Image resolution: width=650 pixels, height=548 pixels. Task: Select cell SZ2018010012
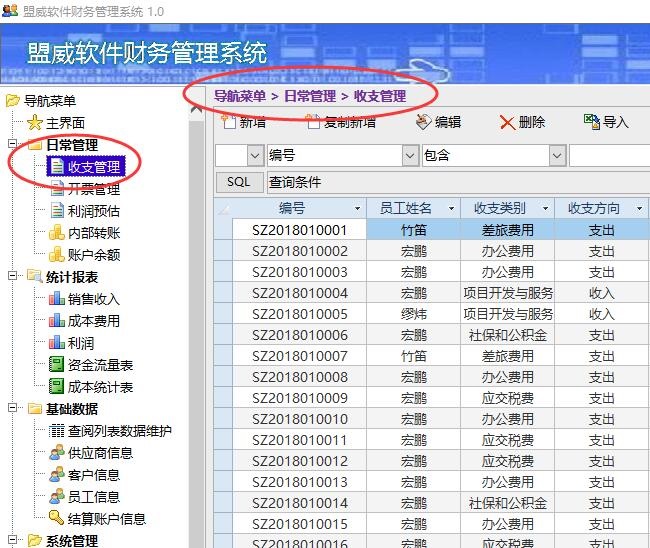click(299, 461)
